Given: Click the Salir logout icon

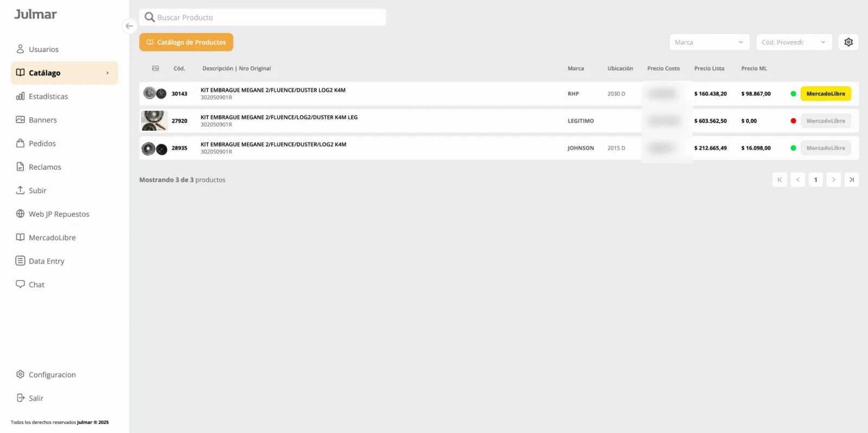Looking at the screenshot, I should click(x=20, y=398).
